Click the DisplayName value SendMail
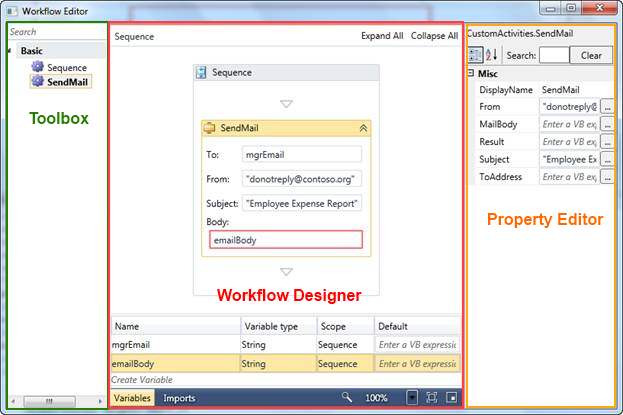623x415 pixels. [561, 90]
